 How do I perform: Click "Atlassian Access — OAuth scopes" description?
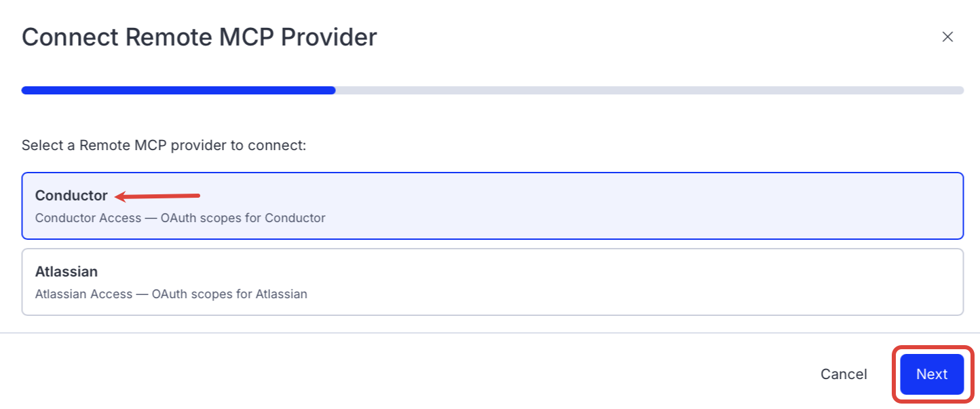[171, 294]
